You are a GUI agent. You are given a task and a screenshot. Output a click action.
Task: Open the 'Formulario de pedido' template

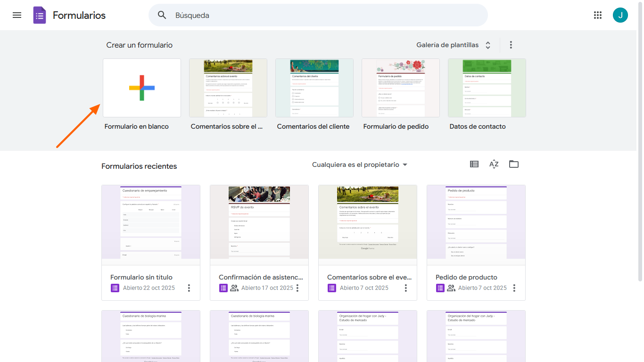pyautogui.click(x=400, y=88)
